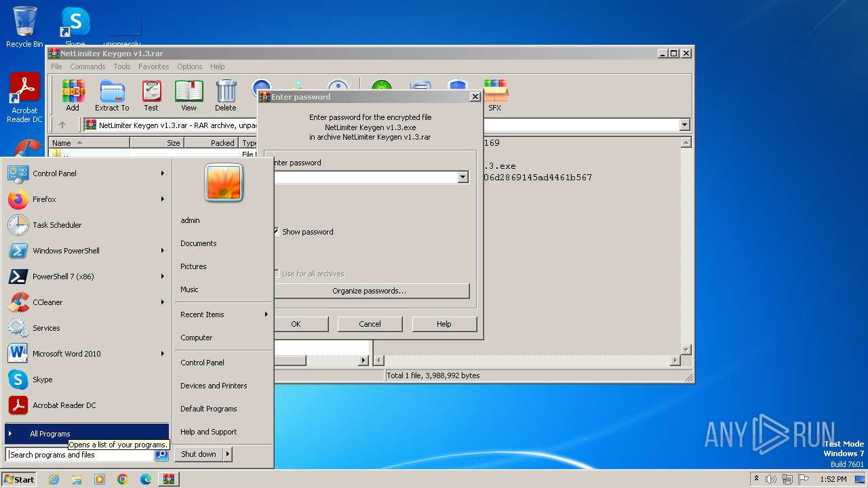
Task: Click the SFX toolbar icon
Action: pyautogui.click(x=495, y=96)
